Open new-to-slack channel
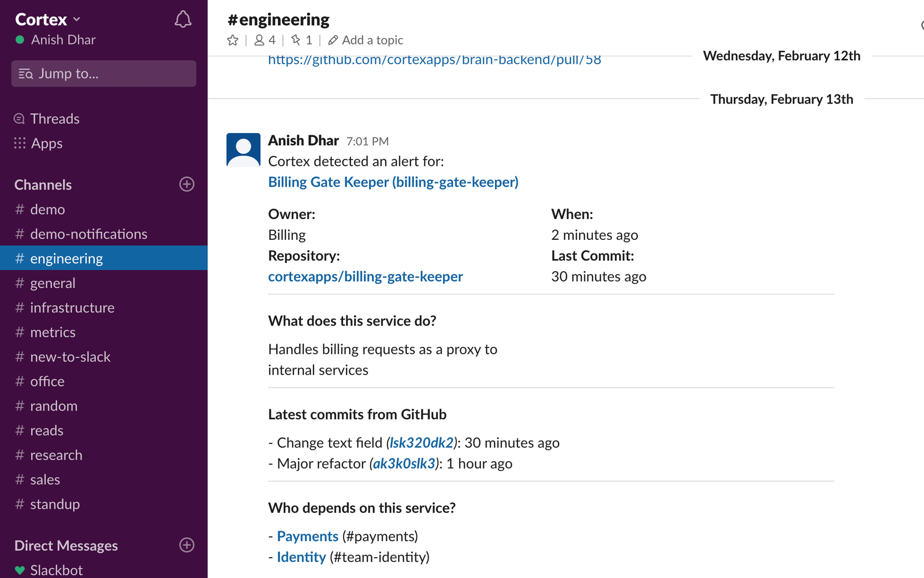This screenshot has width=924, height=578. 104,357
